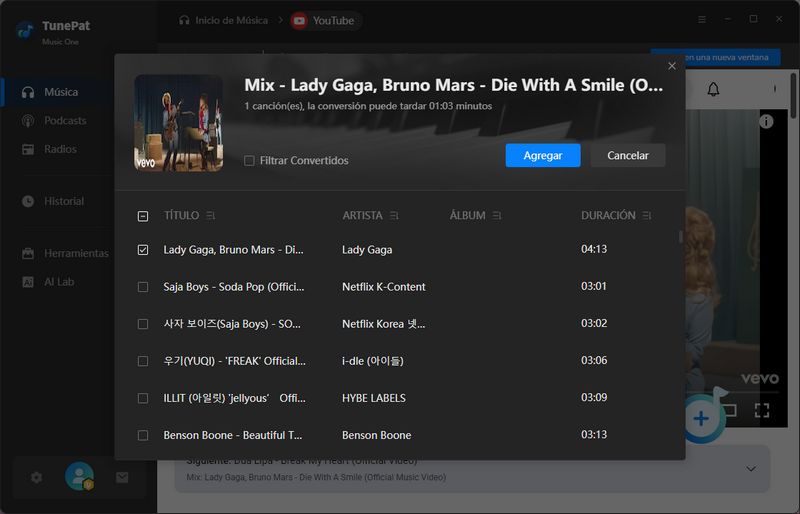Close the Mix dialog with X
The height and width of the screenshot is (514, 800).
672,66
